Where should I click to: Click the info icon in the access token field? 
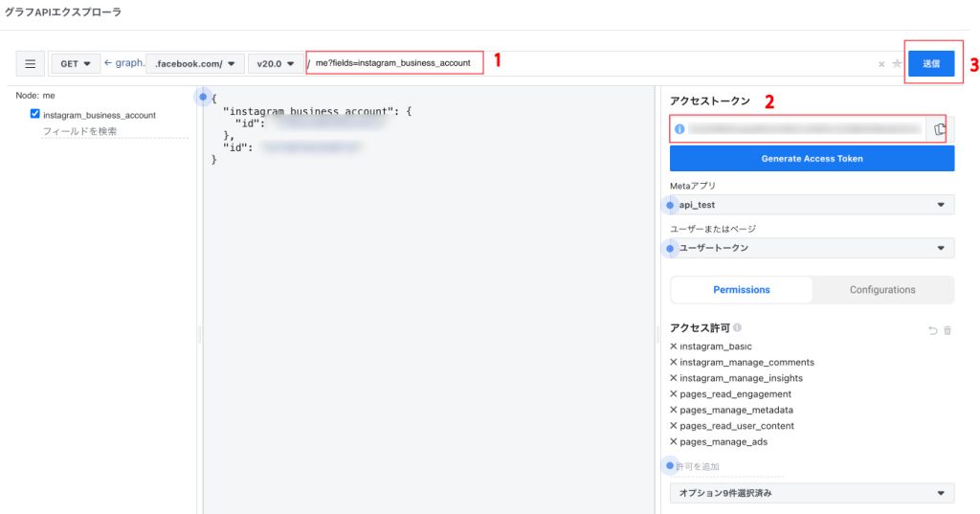pyautogui.click(x=679, y=128)
